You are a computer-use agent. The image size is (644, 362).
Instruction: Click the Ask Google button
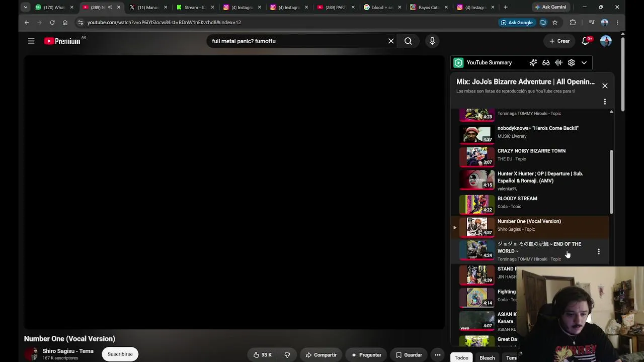pos(517,23)
